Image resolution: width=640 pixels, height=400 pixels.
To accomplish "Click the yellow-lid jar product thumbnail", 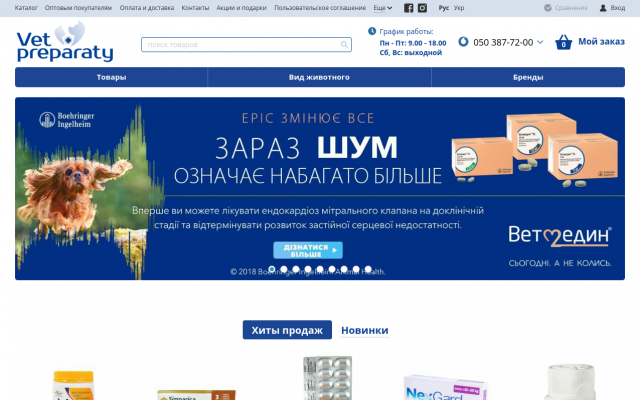I will coord(73,385).
